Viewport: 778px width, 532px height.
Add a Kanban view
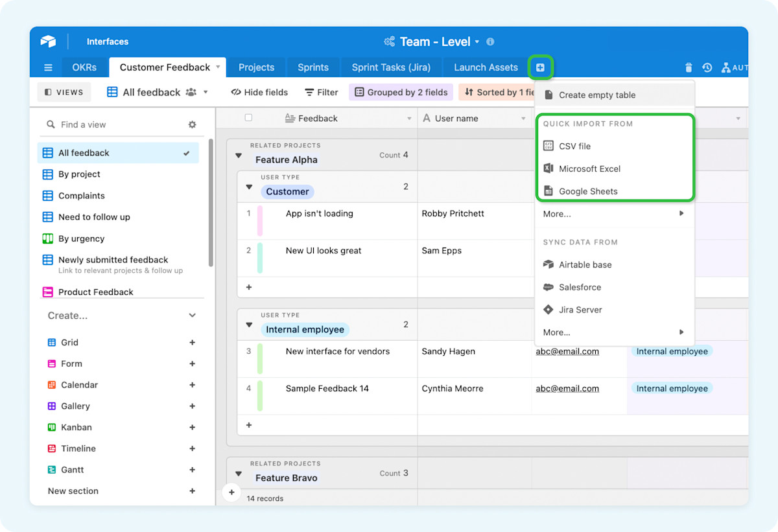coord(192,427)
